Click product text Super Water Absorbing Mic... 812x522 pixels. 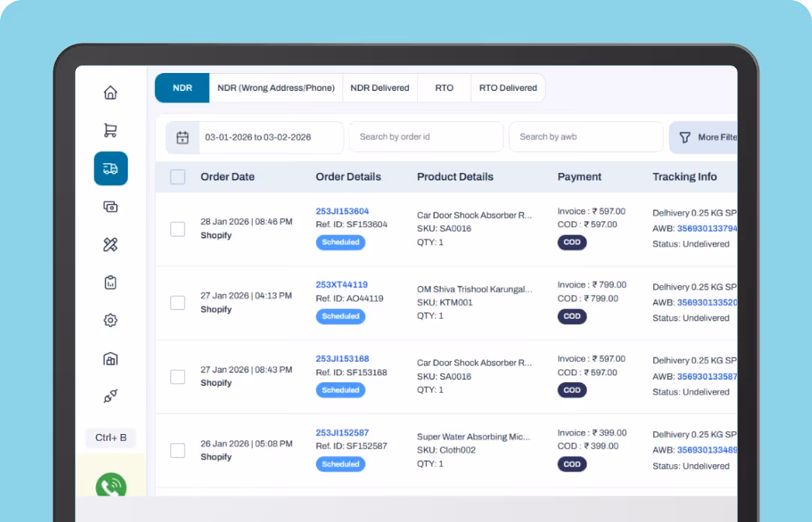click(474, 437)
